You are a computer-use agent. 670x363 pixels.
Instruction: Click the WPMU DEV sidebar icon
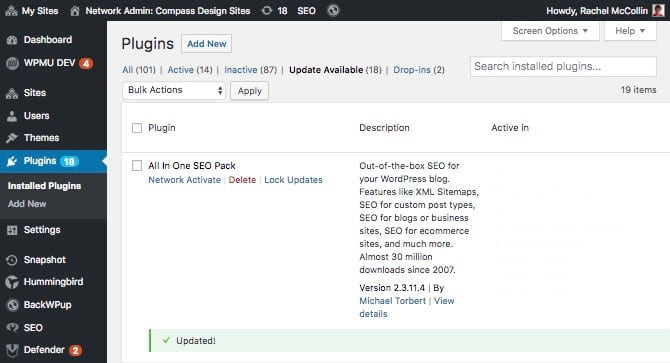12,63
